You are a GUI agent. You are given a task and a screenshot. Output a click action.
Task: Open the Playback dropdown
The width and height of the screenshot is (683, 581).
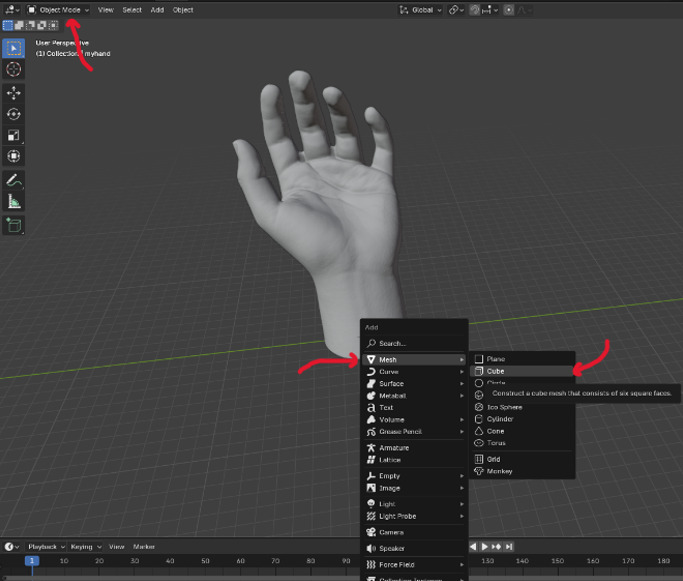pyautogui.click(x=46, y=547)
